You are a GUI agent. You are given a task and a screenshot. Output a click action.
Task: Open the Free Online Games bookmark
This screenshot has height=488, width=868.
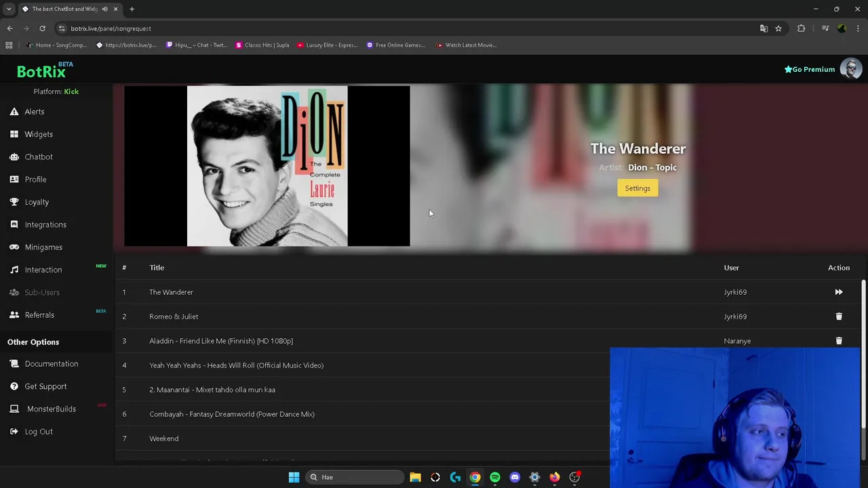(x=395, y=45)
